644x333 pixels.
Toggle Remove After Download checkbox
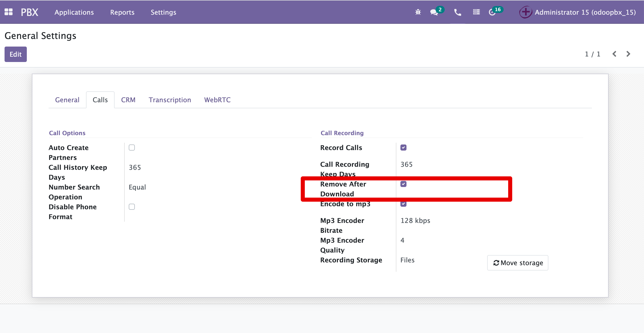point(403,184)
